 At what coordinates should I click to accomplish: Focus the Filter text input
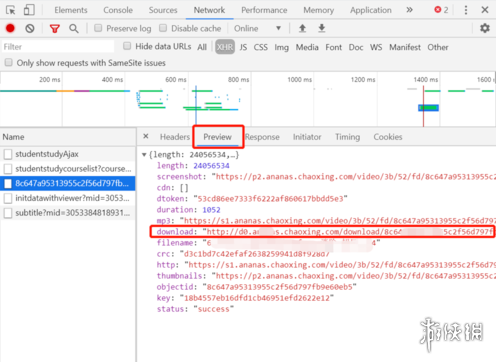(58, 47)
